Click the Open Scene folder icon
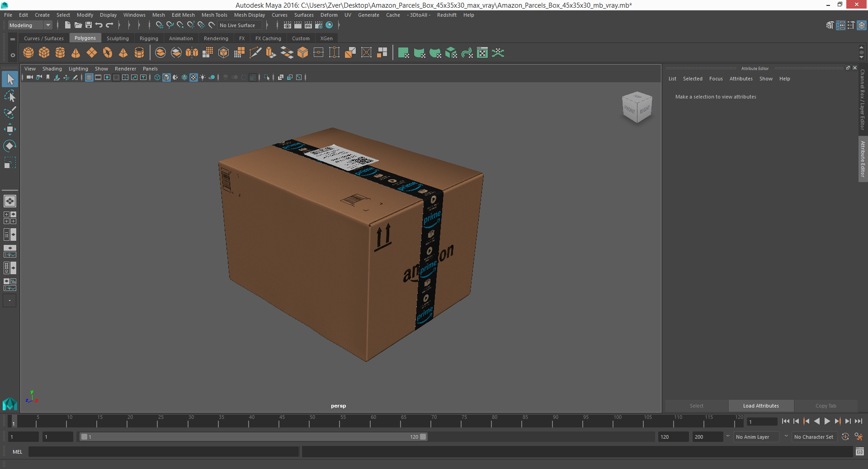 78,25
